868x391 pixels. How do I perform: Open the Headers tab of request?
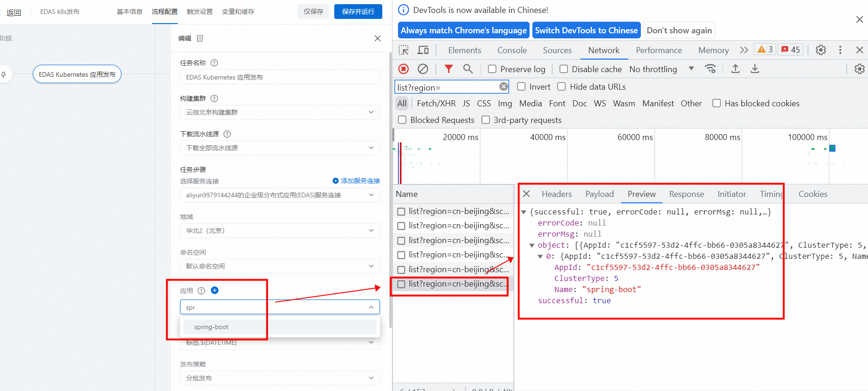557,194
